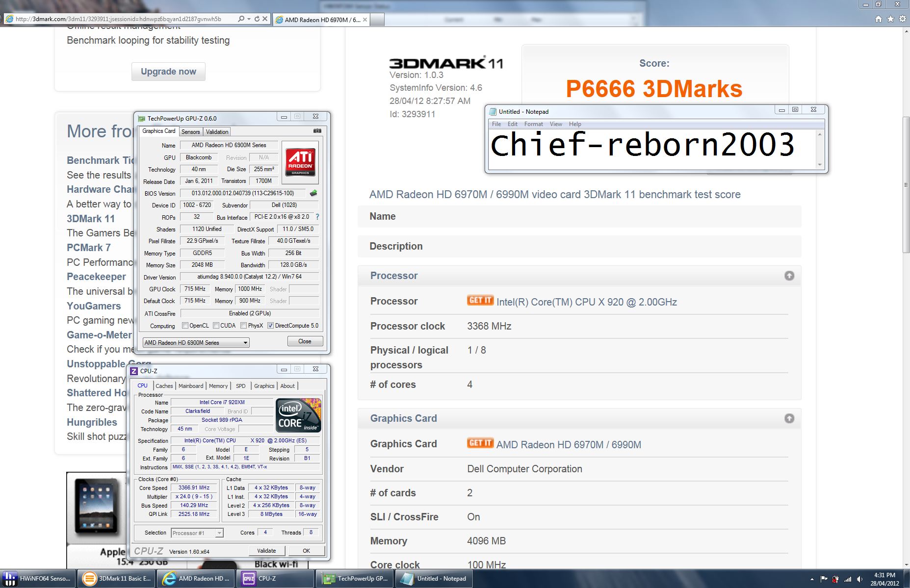This screenshot has width=910, height=588.
Task: Open HWiNFO64 Sensor taskbar item
Action: pyautogui.click(x=39, y=579)
